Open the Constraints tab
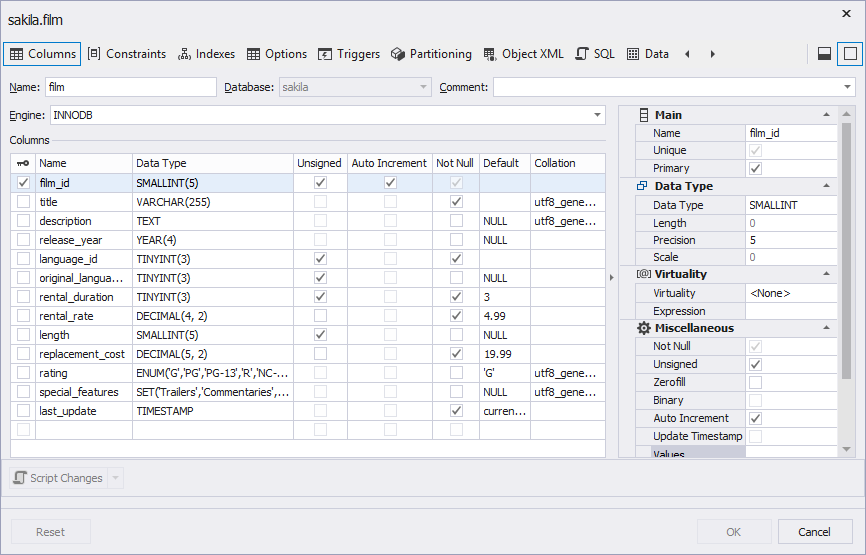 pos(127,54)
